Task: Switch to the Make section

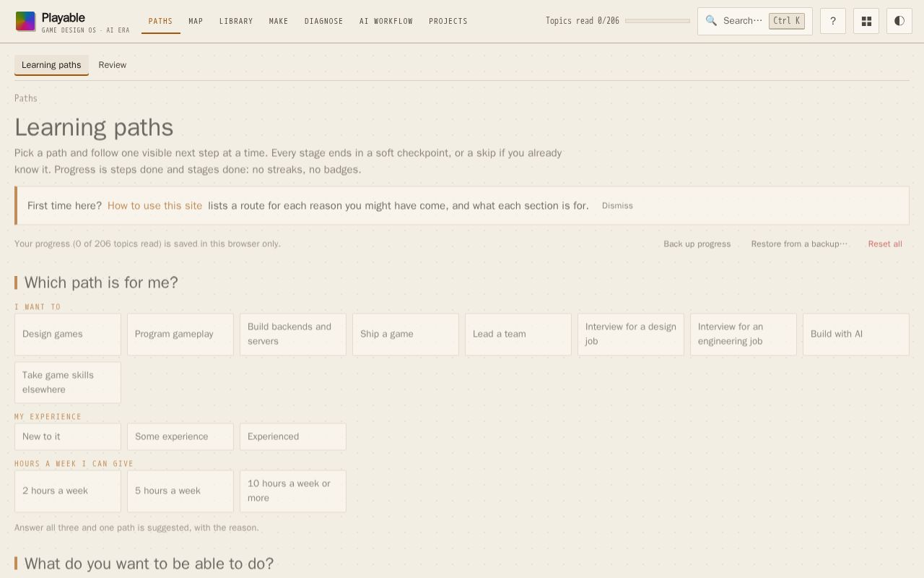Action: (279, 21)
